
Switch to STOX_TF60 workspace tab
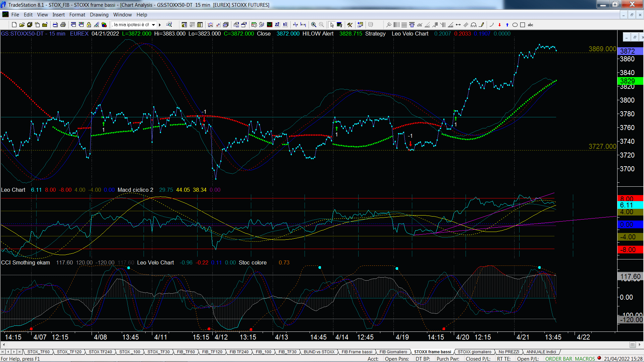point(38,352)
